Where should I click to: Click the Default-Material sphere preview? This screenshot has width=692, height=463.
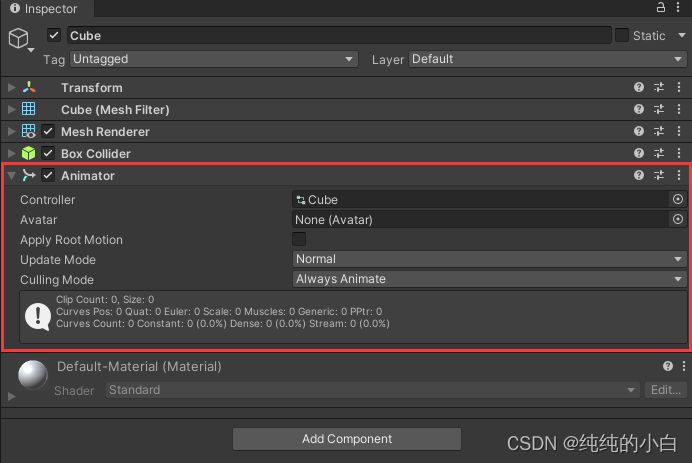coord(33,375)
